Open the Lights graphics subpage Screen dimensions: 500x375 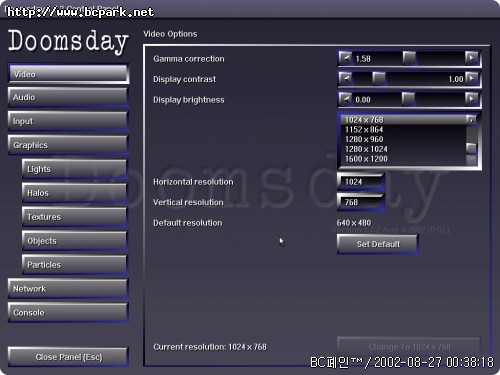tap(75, 169)
